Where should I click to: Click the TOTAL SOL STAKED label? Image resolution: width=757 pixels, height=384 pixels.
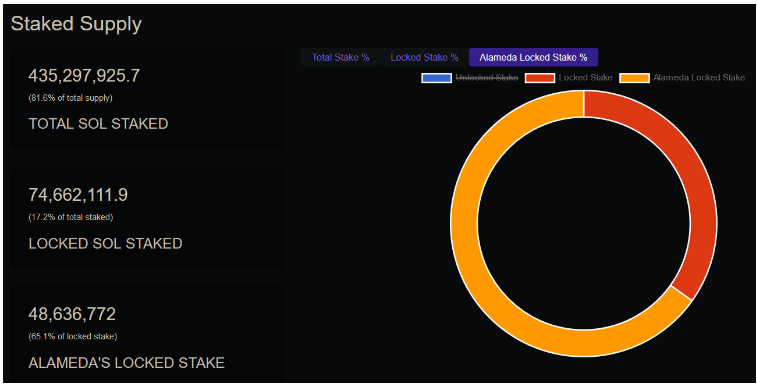[98, 124]
